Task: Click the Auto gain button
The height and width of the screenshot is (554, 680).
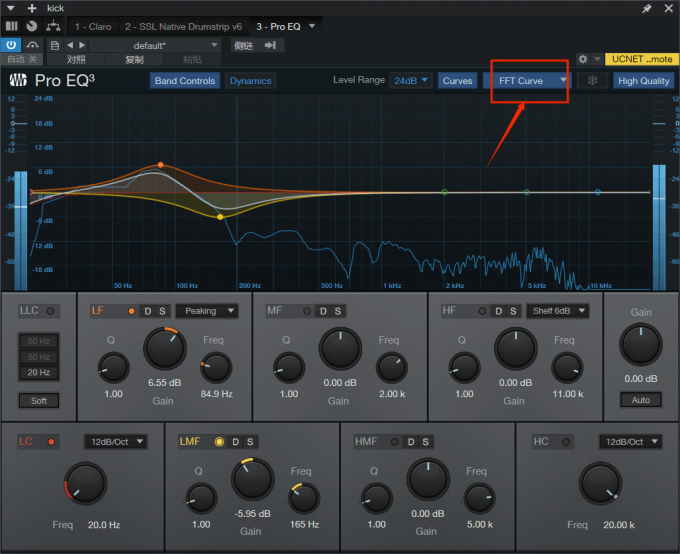Action: 641,400
